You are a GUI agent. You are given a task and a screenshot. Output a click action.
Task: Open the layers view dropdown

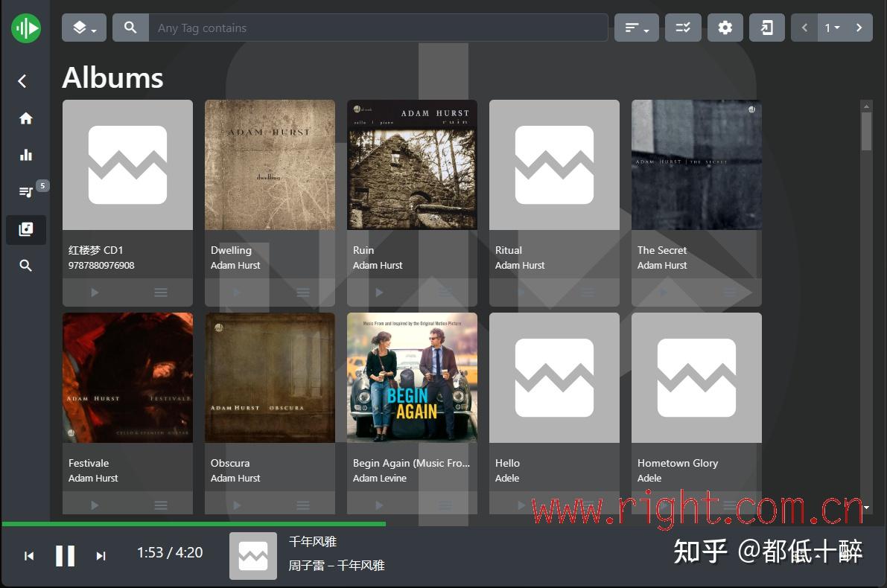83,28
